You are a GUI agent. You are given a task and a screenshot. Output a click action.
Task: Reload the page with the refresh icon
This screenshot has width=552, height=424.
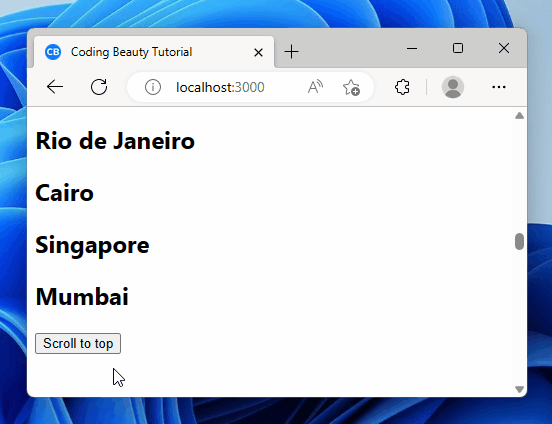99,87
